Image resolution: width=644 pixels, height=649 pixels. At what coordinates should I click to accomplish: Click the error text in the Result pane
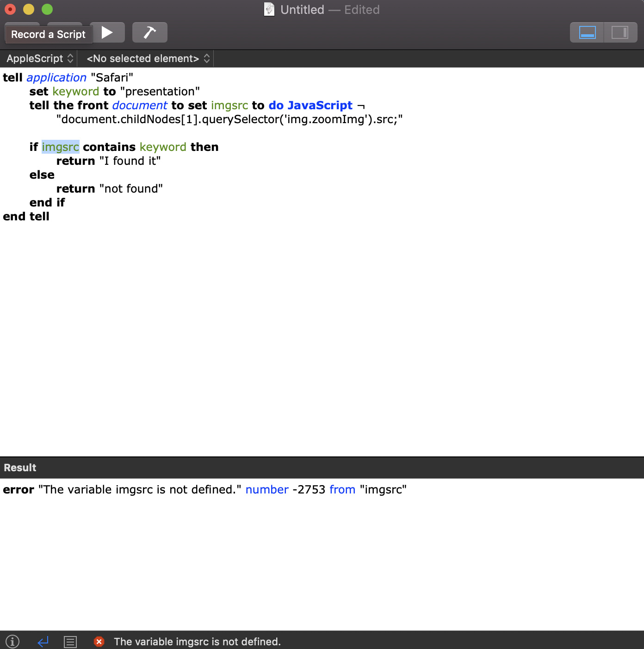coord(204,489)
